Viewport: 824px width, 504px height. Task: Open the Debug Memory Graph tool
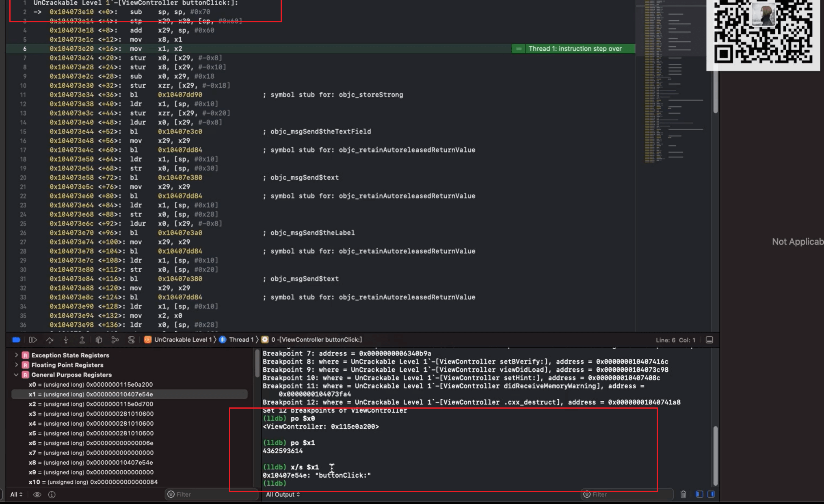[115, 340]
